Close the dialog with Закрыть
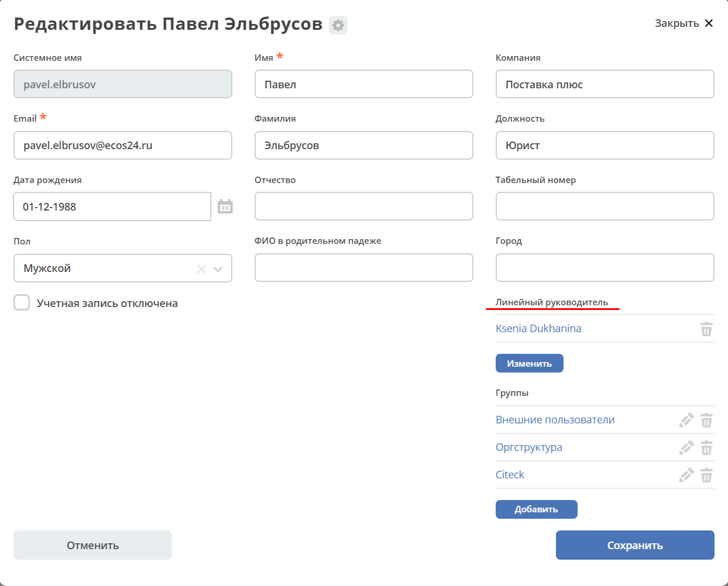The image size is (728, 586). pyautogui.click(x=684, y=23)
